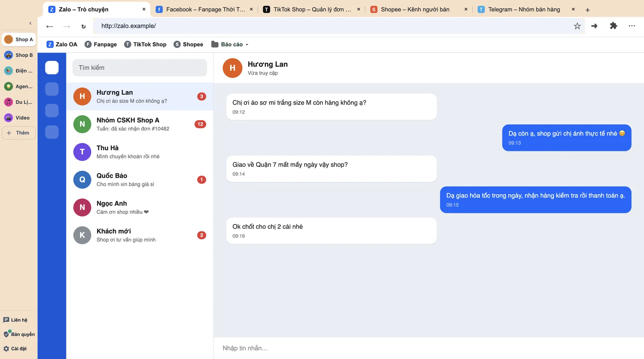
Task: Add a workspace with the Thêm button
Action: (19, 133)
